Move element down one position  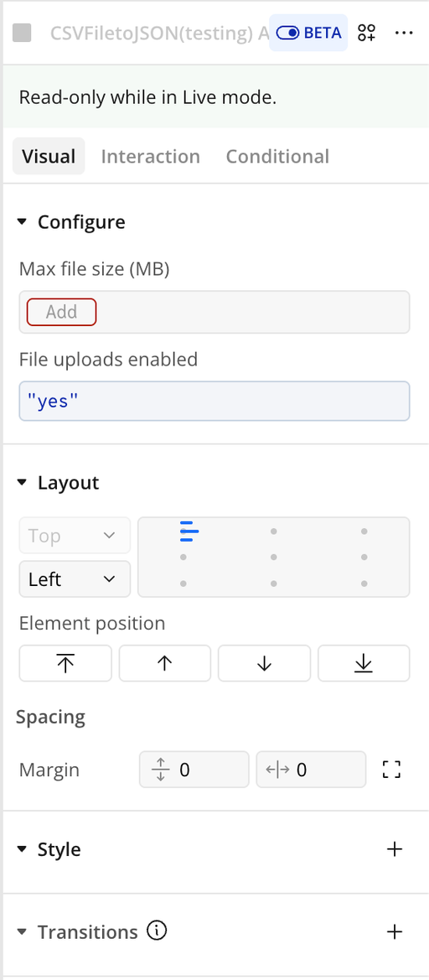pos(264,663)
